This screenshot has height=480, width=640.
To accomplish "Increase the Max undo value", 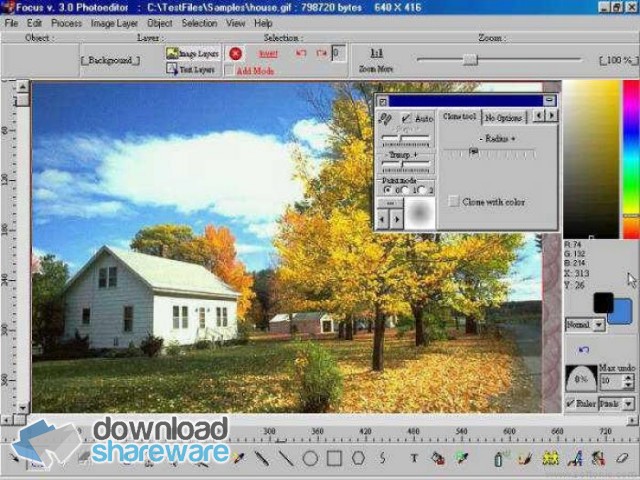I will click(x=629, y=378).
